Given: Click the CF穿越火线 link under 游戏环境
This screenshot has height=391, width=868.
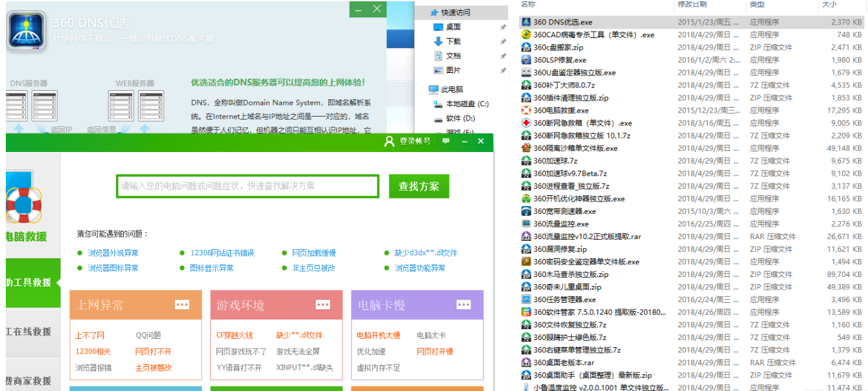Looking at the screenshot, I should click(235, 335).
